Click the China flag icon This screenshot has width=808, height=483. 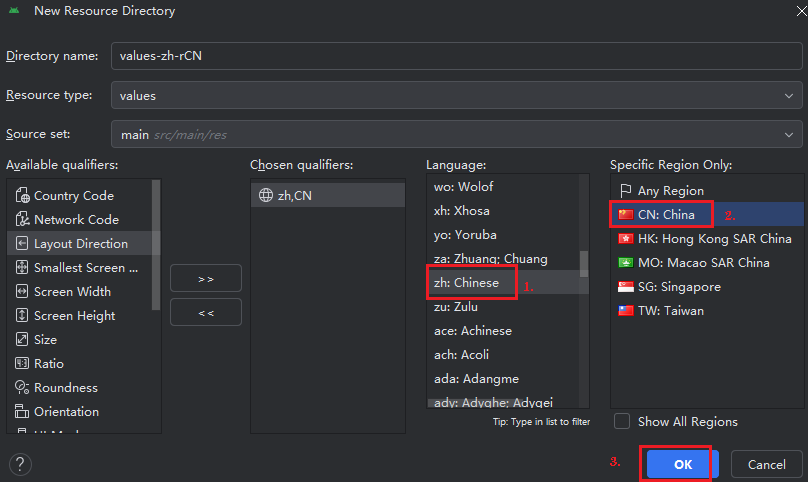[625, 214]
